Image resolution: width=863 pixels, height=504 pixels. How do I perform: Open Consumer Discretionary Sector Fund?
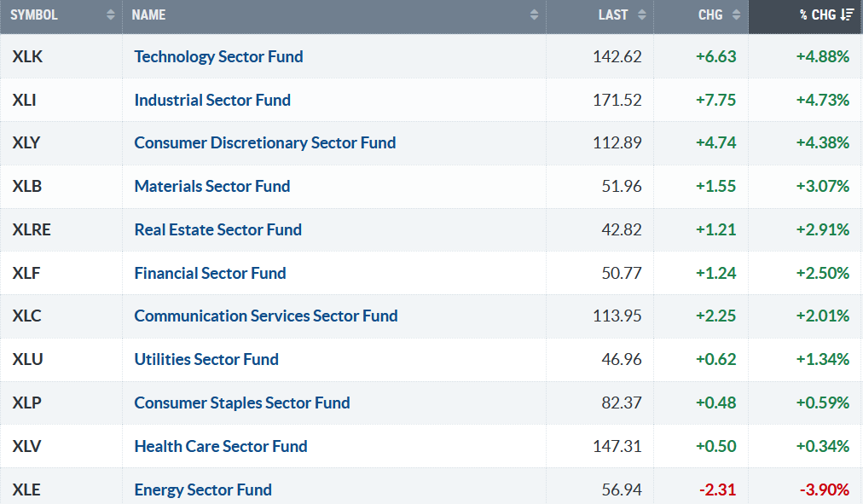coord(264,142)
